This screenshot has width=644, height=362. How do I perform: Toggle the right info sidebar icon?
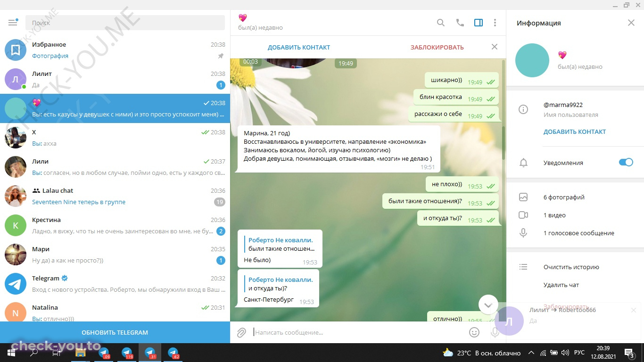479,23
